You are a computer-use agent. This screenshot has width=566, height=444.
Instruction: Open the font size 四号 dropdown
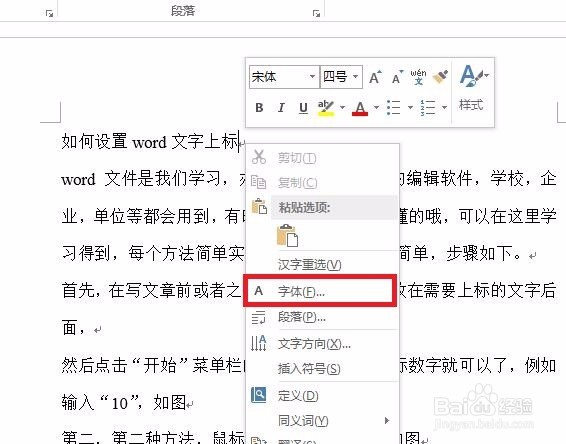355,77
